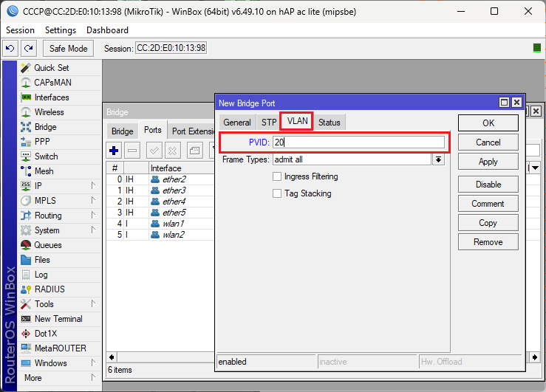
Task: Click Cancel button
Action: click(x=488, y=142)
